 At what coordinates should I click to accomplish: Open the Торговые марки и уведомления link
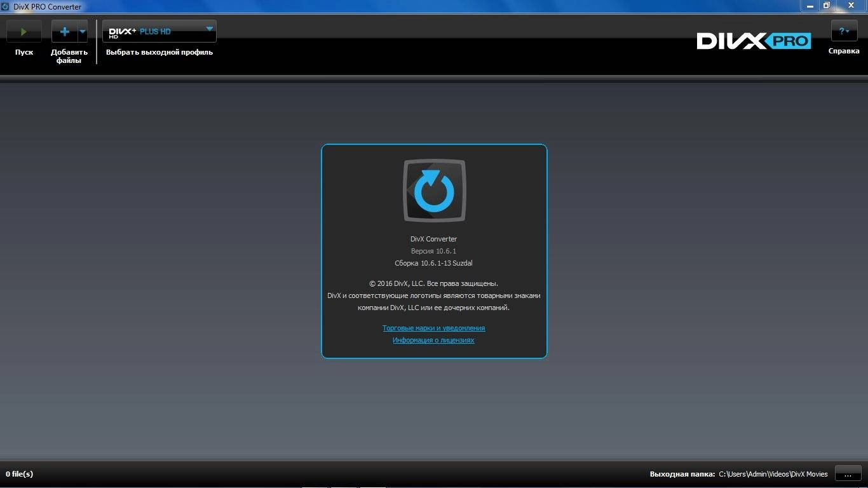click(433, 328)
